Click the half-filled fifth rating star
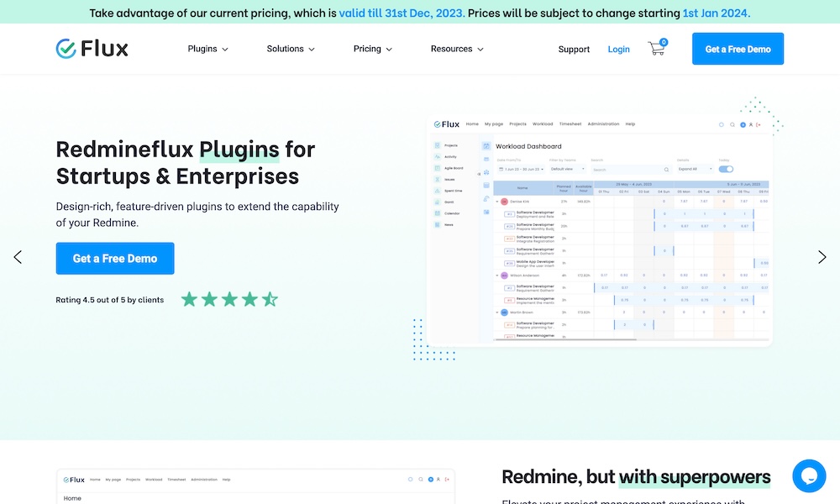 (270, 299)
